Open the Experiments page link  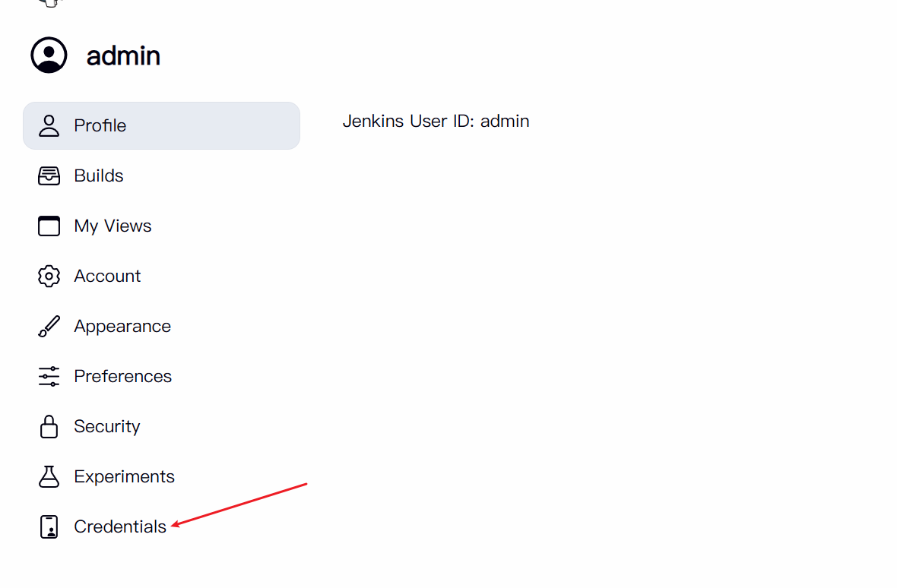point(161,476)
